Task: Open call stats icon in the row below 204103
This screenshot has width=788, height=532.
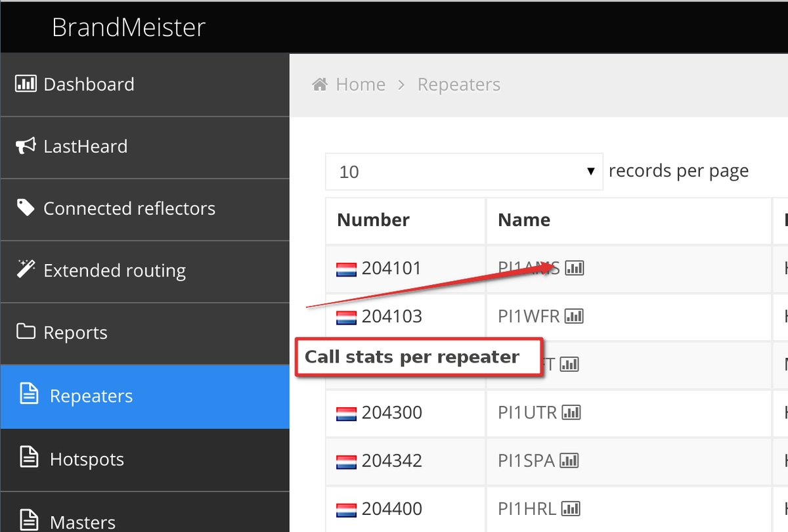Action: point(569,364)
